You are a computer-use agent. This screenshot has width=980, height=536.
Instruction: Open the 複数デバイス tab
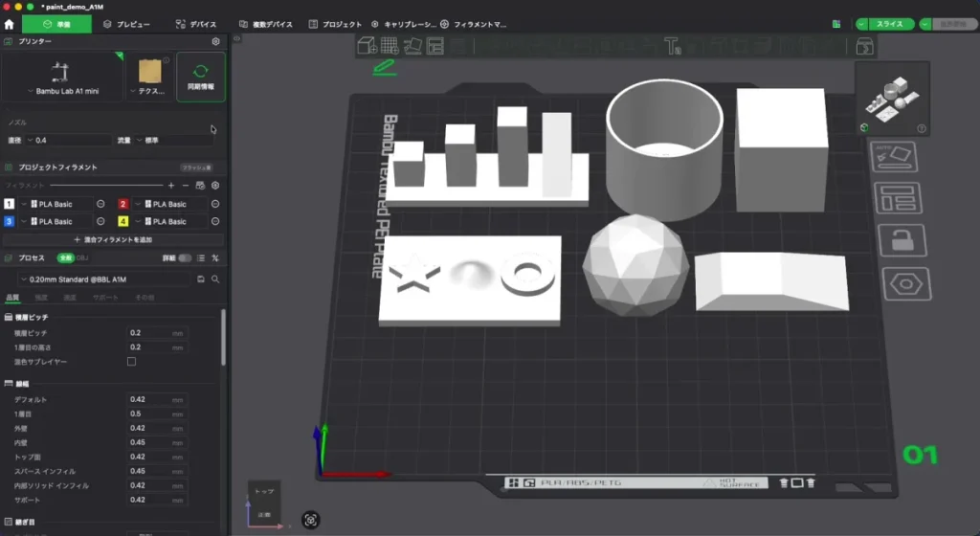pyautogui.click(x=266, y=24)
